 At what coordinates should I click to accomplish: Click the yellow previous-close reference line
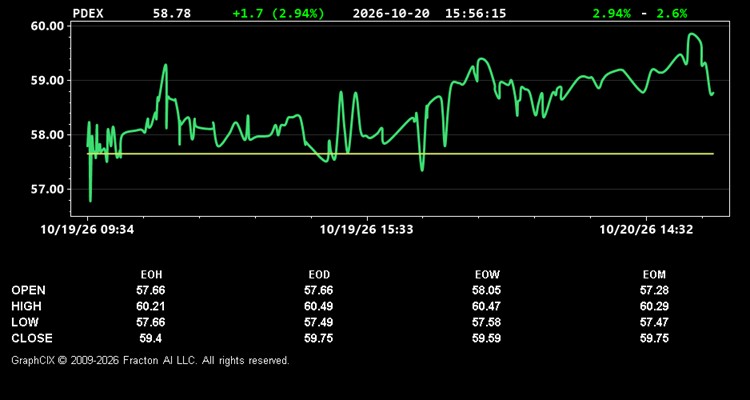pos(400,154)
